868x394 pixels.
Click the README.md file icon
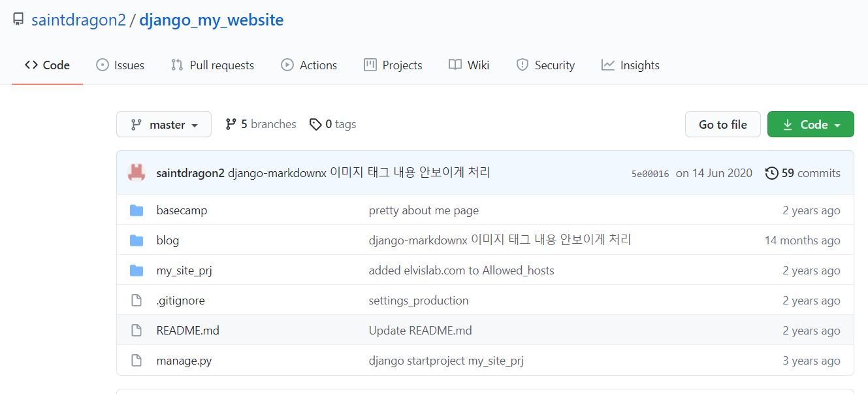click(x=137, y=331)
